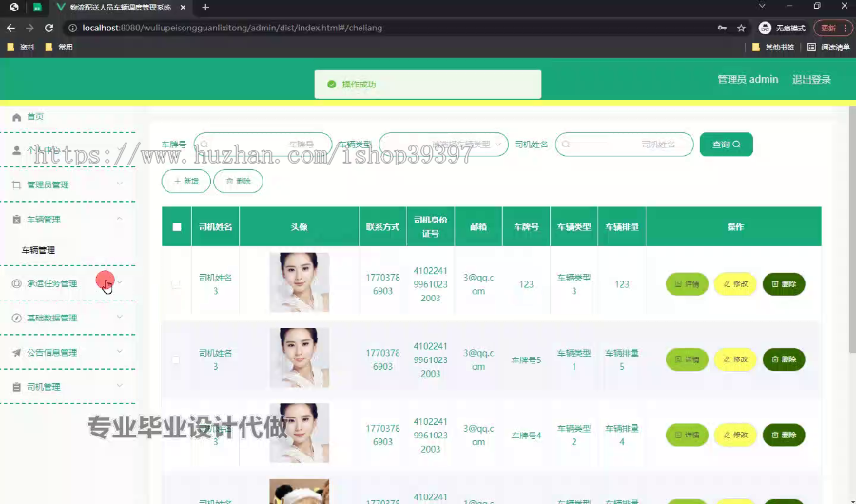The height and width of the screenshot is (504, 856).
Task: Click the 车牌号 search input
Action: click(263, 145)
